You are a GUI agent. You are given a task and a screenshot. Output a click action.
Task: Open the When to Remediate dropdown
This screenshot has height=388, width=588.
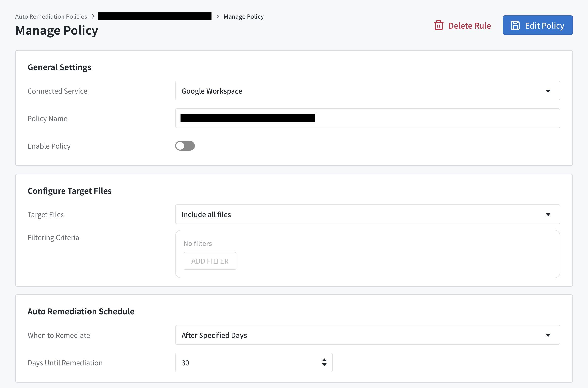(367, 335)
